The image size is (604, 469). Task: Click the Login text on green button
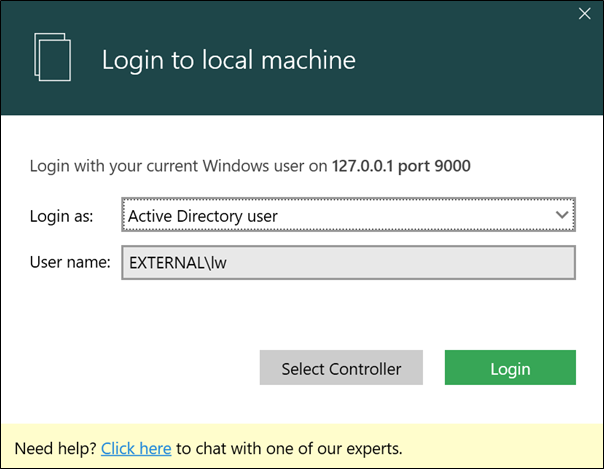[510, 369]
